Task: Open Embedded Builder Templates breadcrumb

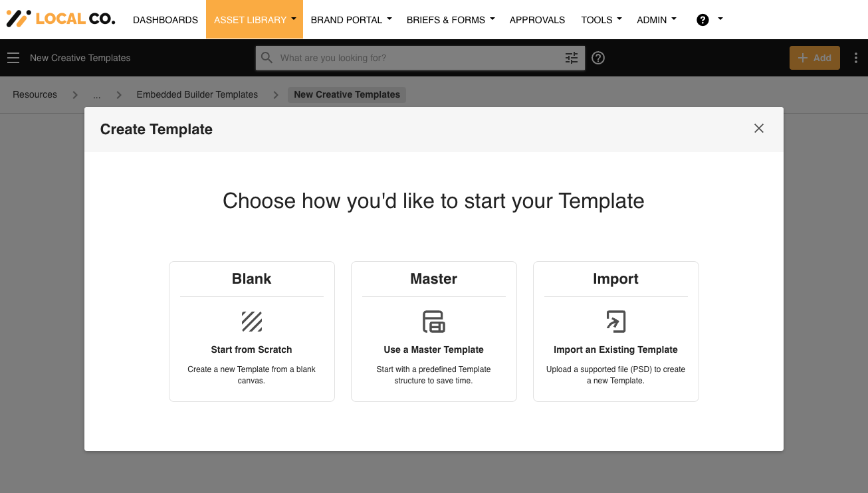Action: tap(197, 94)
